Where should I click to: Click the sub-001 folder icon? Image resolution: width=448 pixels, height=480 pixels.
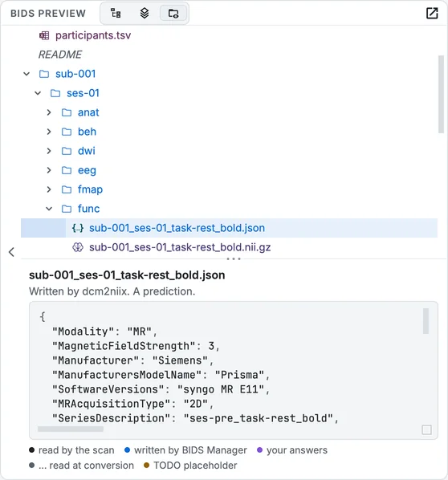point(44,74)
